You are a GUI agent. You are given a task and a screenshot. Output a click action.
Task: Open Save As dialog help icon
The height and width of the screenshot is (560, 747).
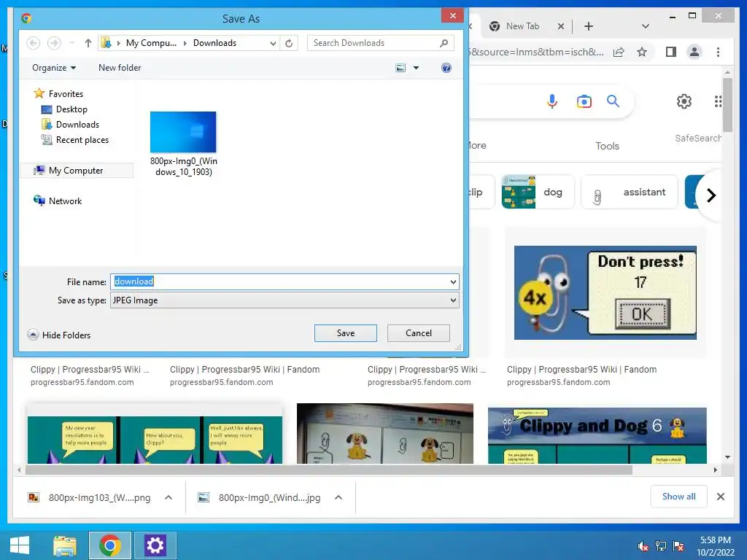(x=446, y=68)
